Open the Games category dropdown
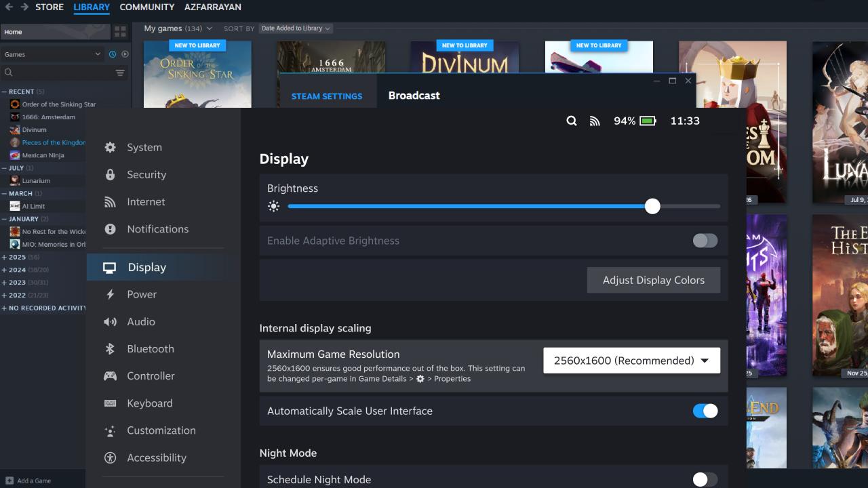The image size is (868, 488). [x=52, y=54]
